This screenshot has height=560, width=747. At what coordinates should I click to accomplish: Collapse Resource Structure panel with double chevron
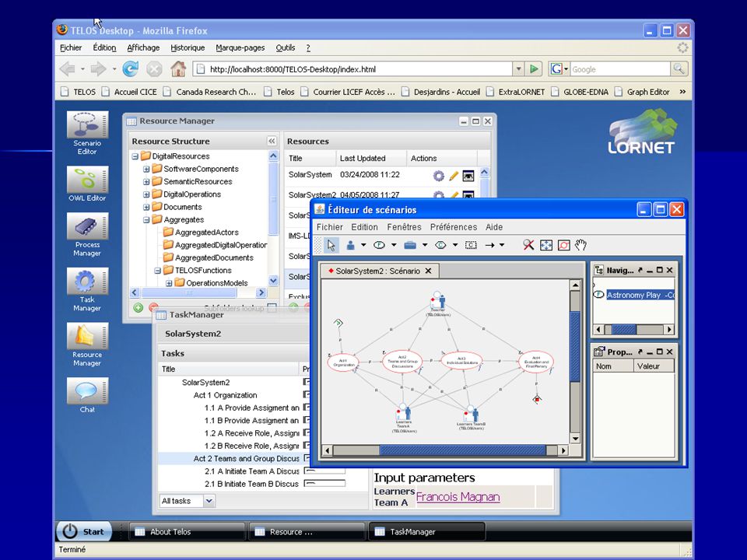click(x=272, y=141)
